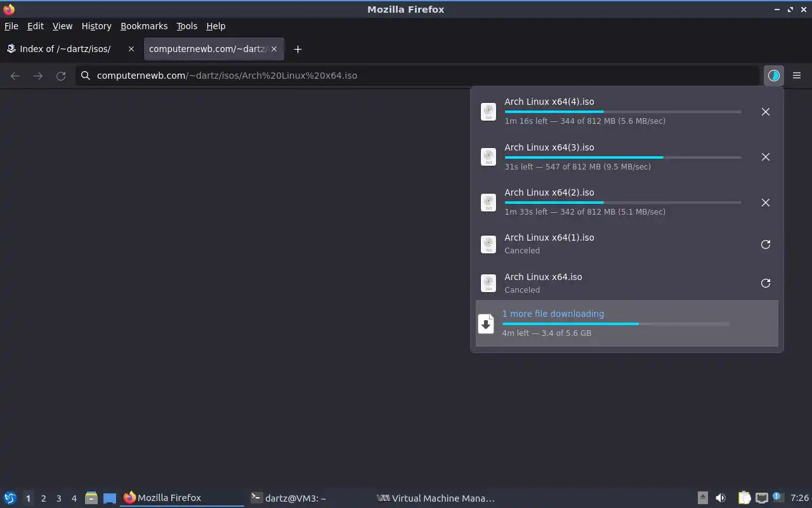Click '4m left — 3.4 of 5.6 GB' summary text
Screen dimensions: 812x508
click(547, 333)
